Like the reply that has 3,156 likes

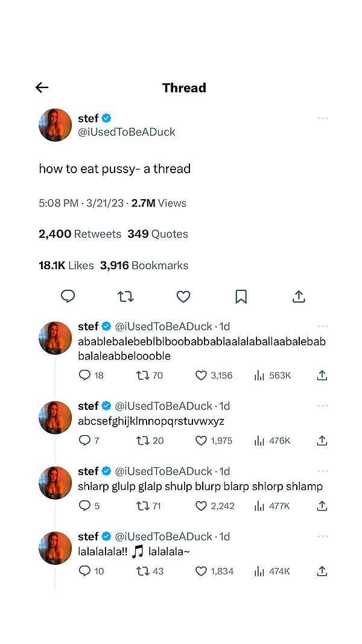[201, 375]
